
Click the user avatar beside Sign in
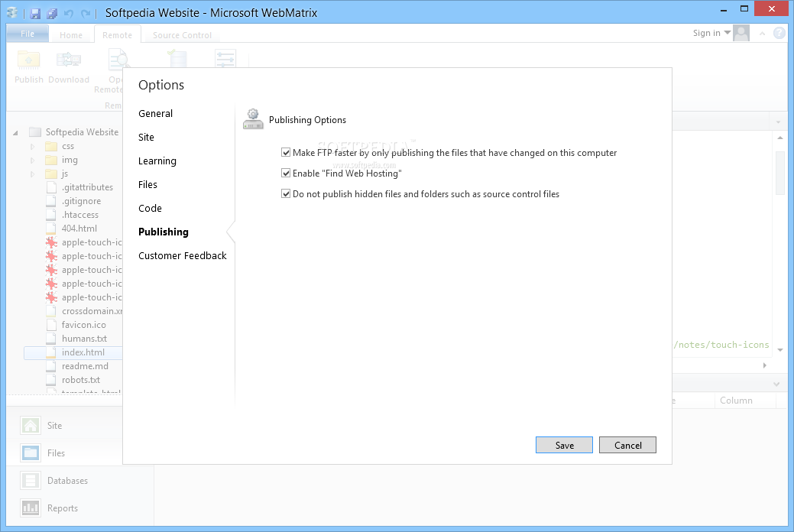click(741, 33)
